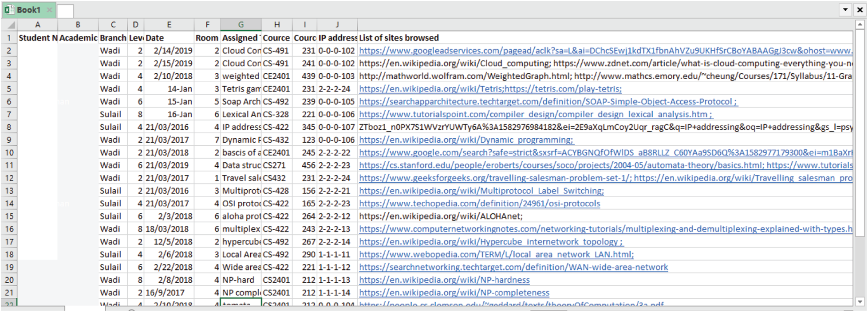
Task: Close the Book1 tab with small x
Action: tap(49, 10)
